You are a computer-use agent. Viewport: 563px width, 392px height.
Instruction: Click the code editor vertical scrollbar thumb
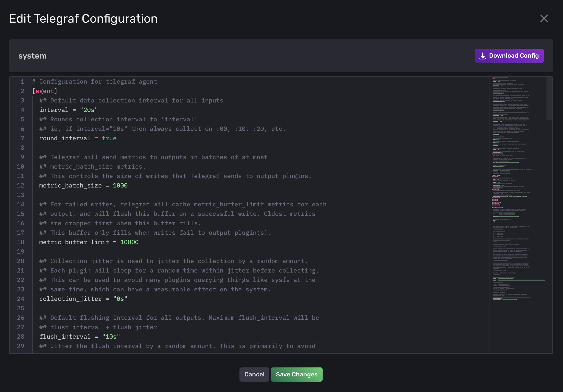tap(549, 98)
